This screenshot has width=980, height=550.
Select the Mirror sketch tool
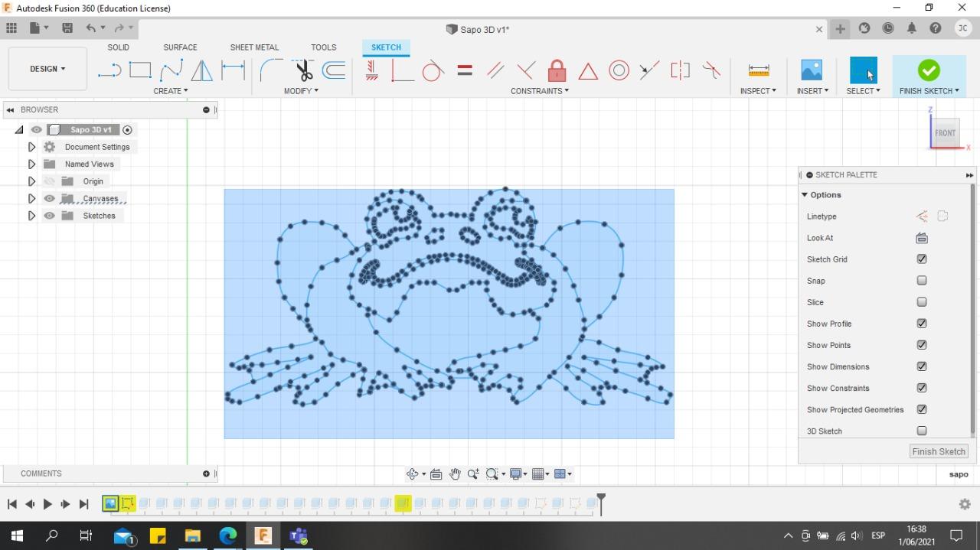pyautogui.click(x=201, y=70)
